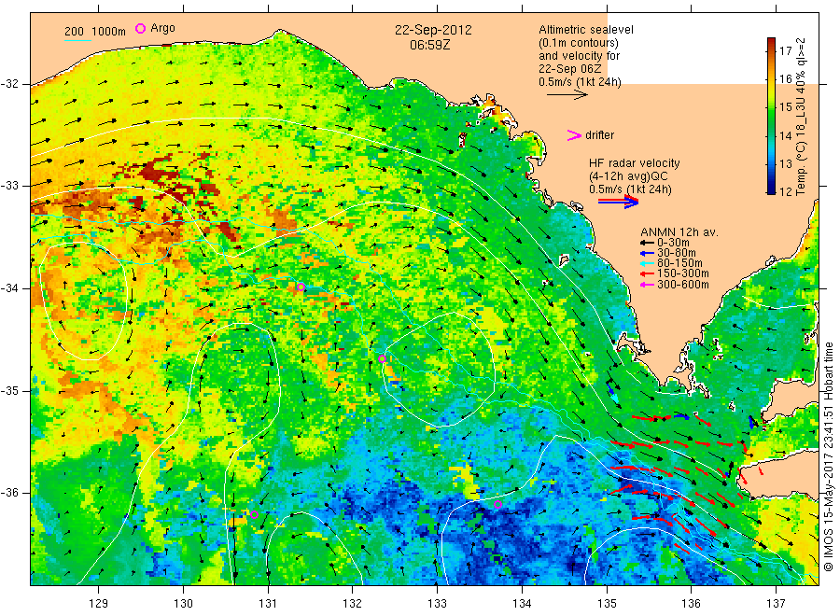Image resolution: width=840 pixels, height=616 pixels.
Task: Click the color bar value 13
Action: coord(785,163)
